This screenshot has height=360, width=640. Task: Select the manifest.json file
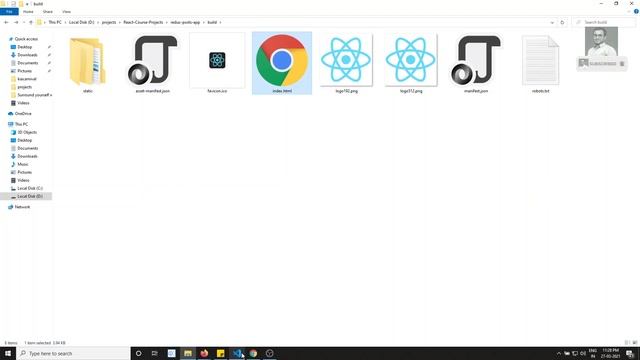coord(476,64)
